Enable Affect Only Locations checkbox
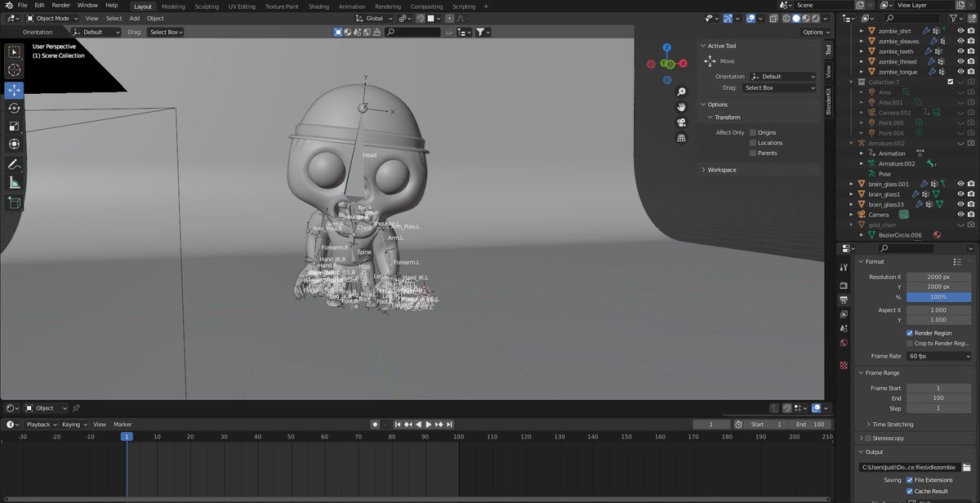The height and width of the screenshot is (503, 980). click(753, 143)
